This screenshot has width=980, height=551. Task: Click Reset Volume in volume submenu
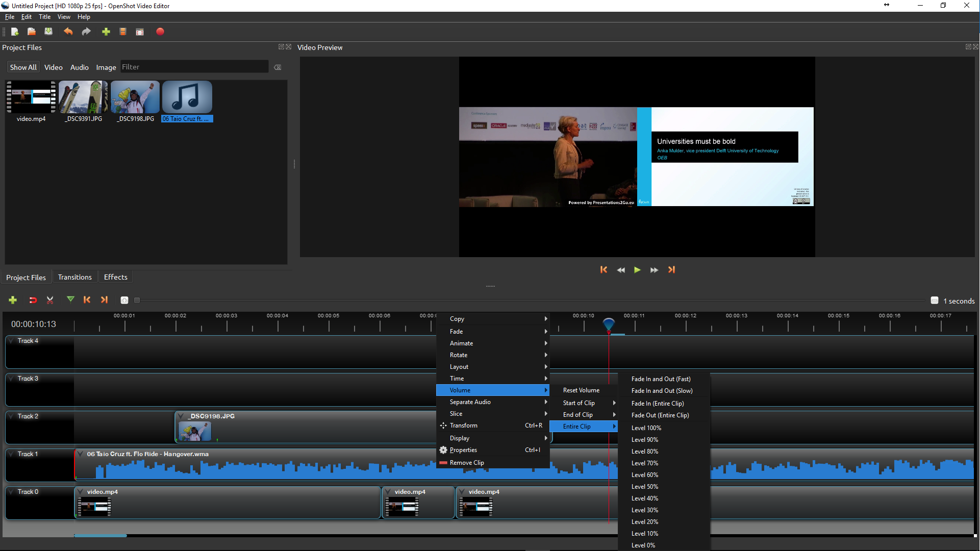[581, 390]
